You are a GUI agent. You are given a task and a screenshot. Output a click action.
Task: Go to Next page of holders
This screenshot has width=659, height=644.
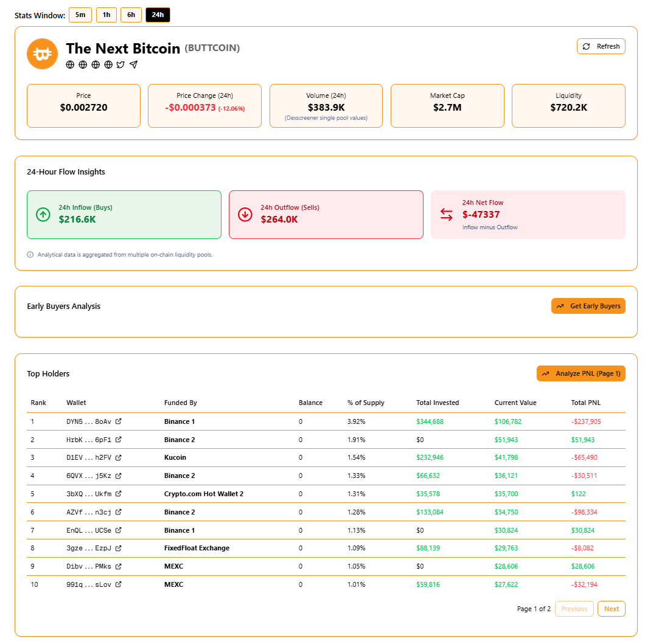tap(612, 609)
